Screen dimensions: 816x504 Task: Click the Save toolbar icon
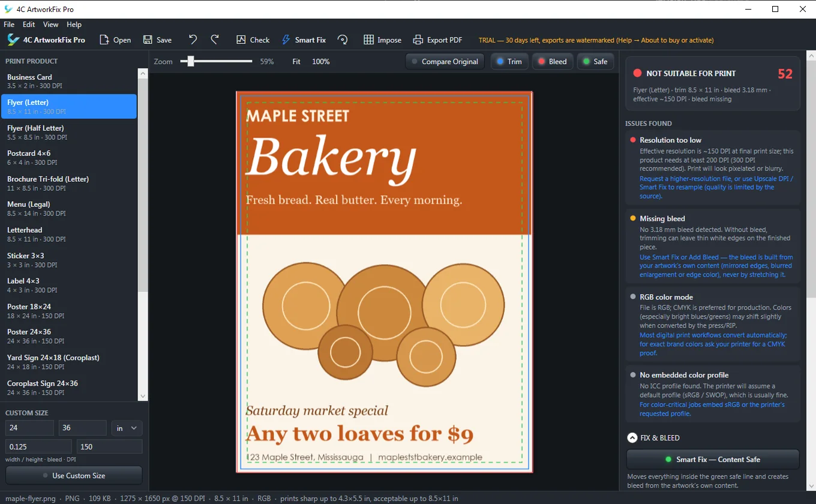click(148, 40)
